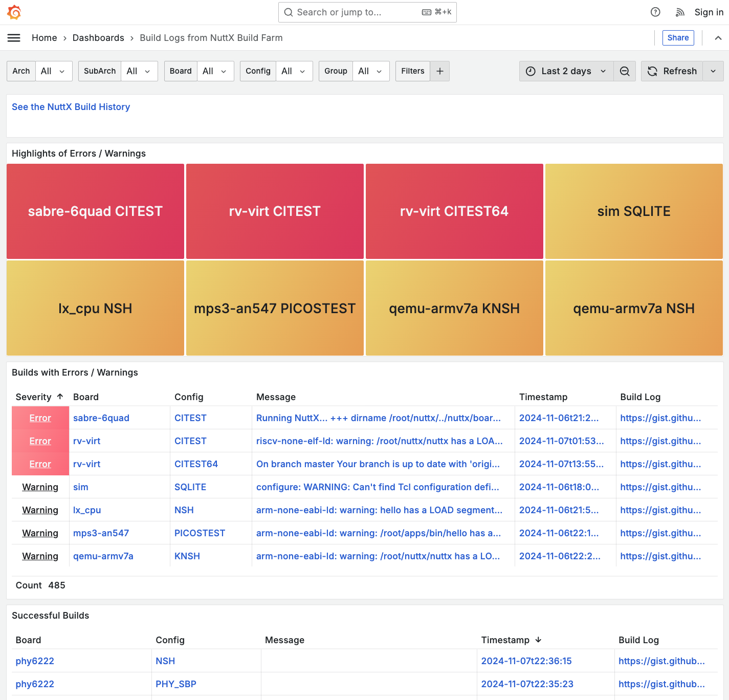The image size is (729, 700).
Task: Click the rv-virt CITEST64 red tile
Action: [454, 211]
